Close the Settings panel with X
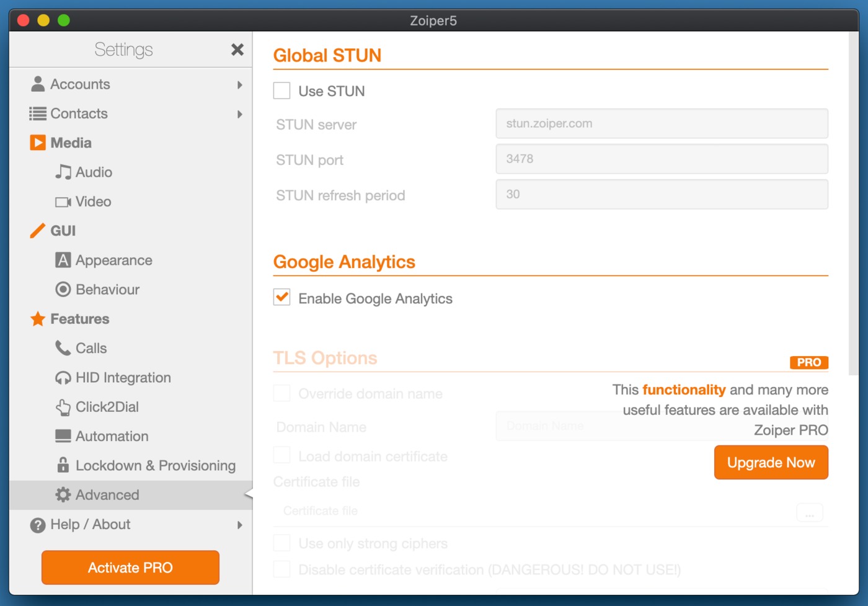This screenshot has width=868, height=606. click(x=237, y=50)
